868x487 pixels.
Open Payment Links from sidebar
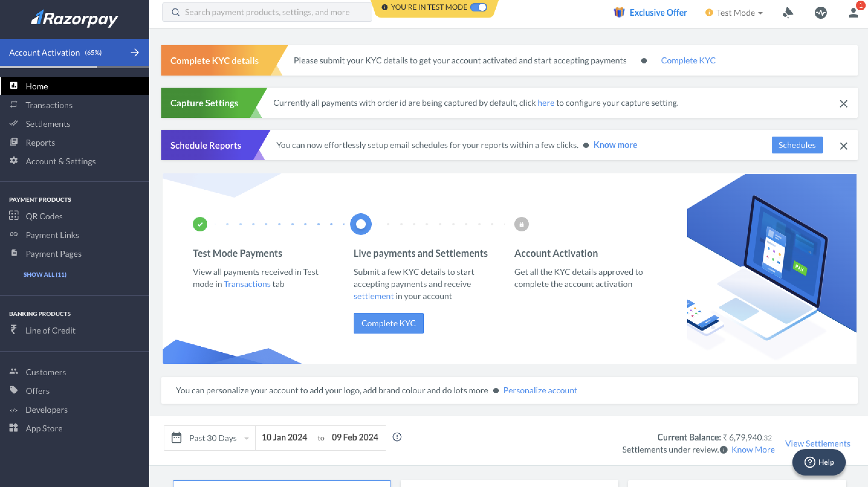52,235
